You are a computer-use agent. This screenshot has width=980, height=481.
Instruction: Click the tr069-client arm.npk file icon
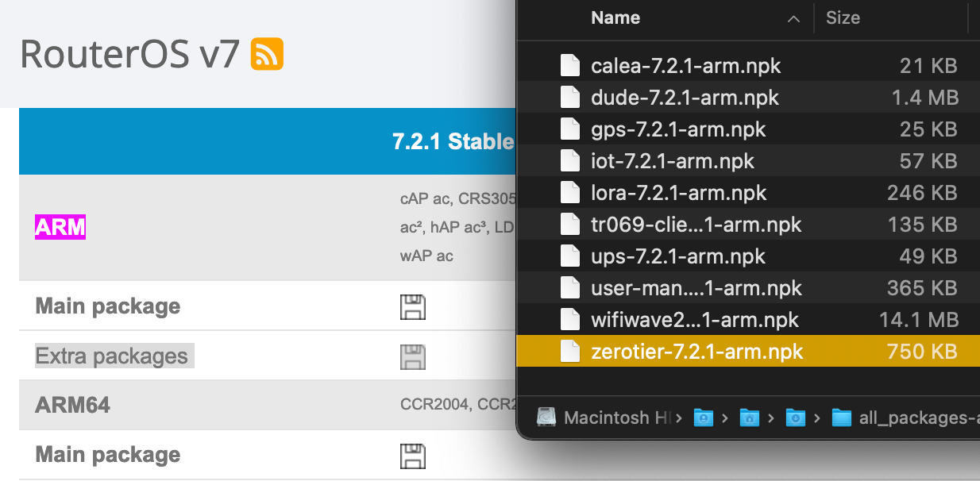(569, 225)
